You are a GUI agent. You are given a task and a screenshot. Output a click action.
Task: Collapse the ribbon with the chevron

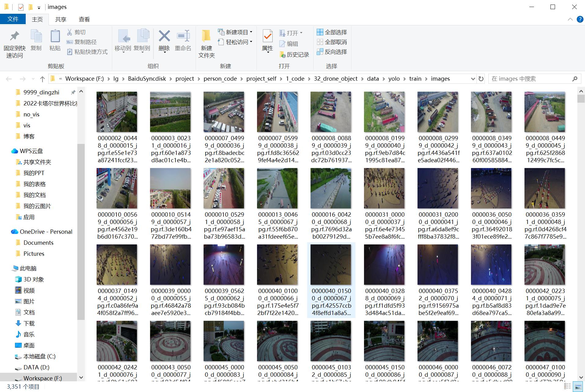click(x=570, y=19)
